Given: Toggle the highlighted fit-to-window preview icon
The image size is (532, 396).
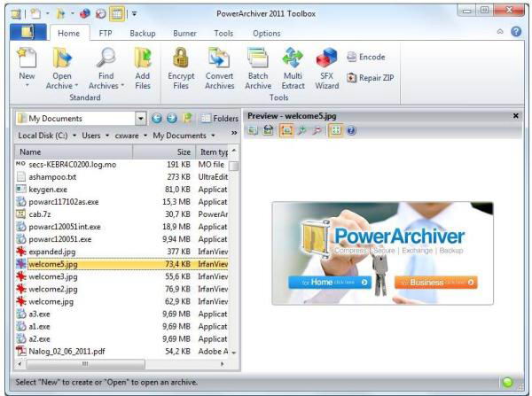Looking at the screenshot, I should [286, 130].
